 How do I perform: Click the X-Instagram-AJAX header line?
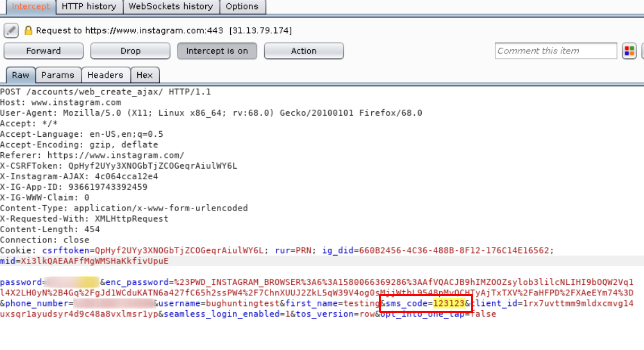[79, 177]
